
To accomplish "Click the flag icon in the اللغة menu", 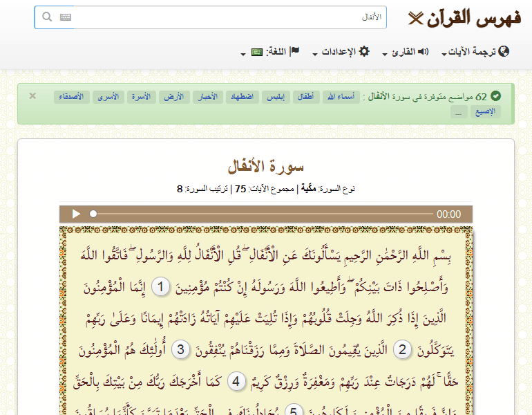I will [294, 51].
